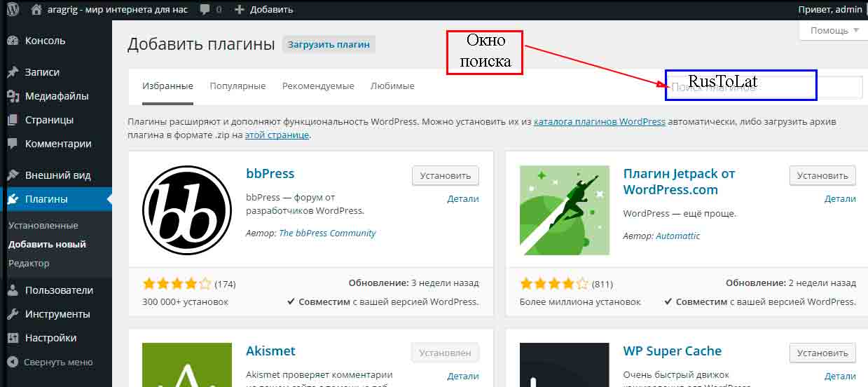Screen dimensions: 868x387
Task: Expand the Помощь help dropdown
Action: [x=834, y=30]
